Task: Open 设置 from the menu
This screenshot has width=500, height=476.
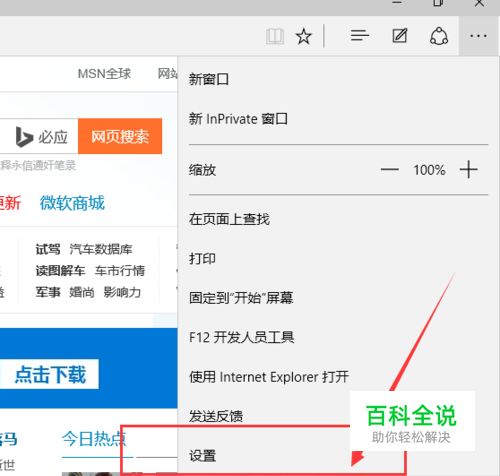Action: [202, 456]
